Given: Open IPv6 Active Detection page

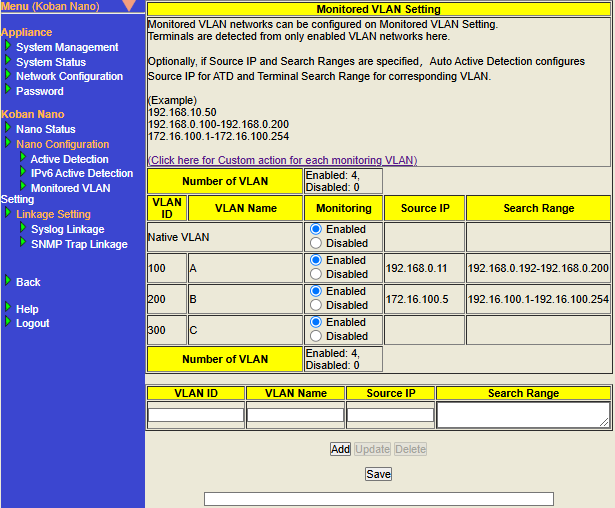Looking at the screenshot, I should (x=81, y=173).
